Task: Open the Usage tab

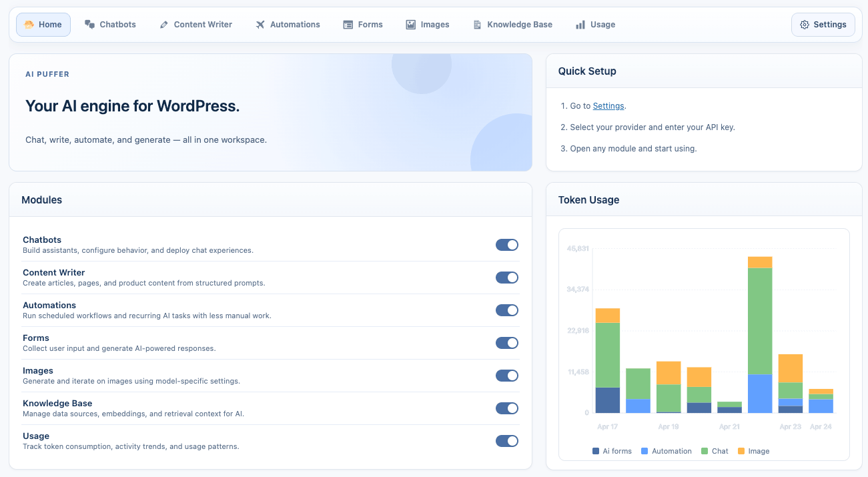Action: coord(594,24)
